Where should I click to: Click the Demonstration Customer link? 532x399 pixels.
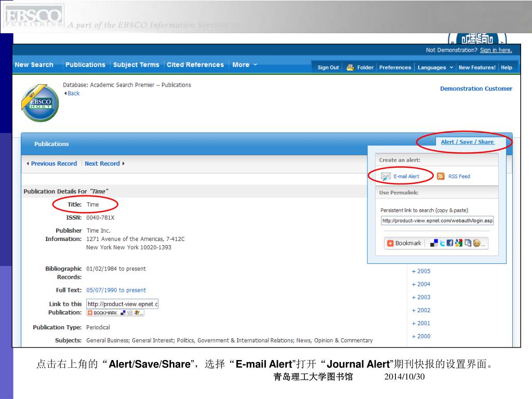pyautogui.click(x=476, y=88)
